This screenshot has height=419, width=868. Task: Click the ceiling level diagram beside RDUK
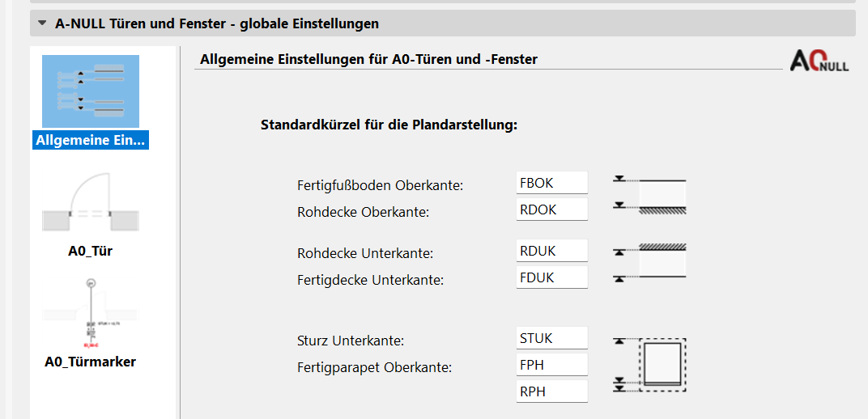[x=650, y=263]
